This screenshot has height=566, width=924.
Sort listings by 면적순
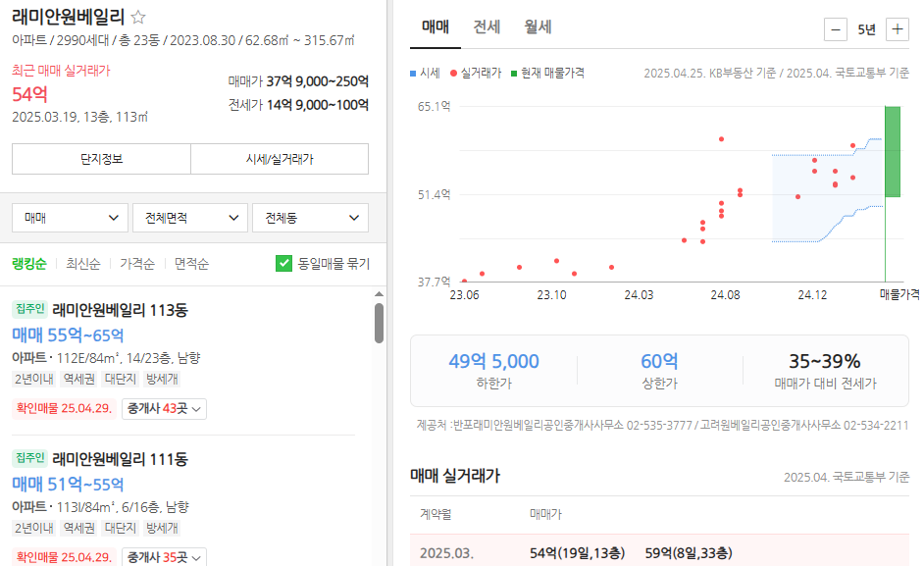pyautogui.click(x=191, y=264)
